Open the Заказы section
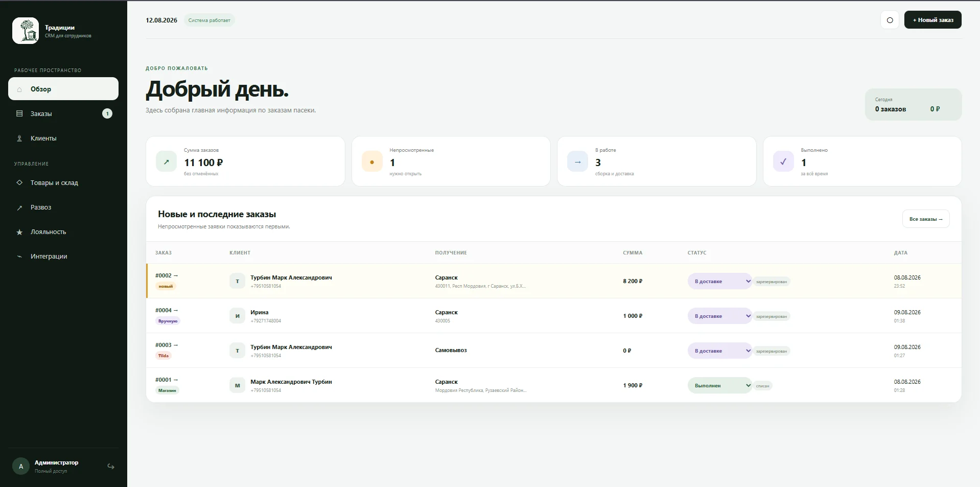 pos(63,113)
